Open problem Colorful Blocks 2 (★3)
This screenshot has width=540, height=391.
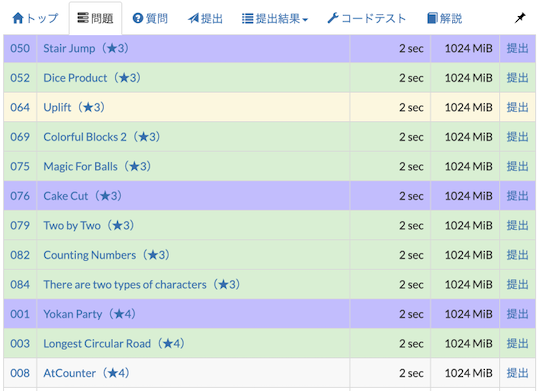pos(102,137)
